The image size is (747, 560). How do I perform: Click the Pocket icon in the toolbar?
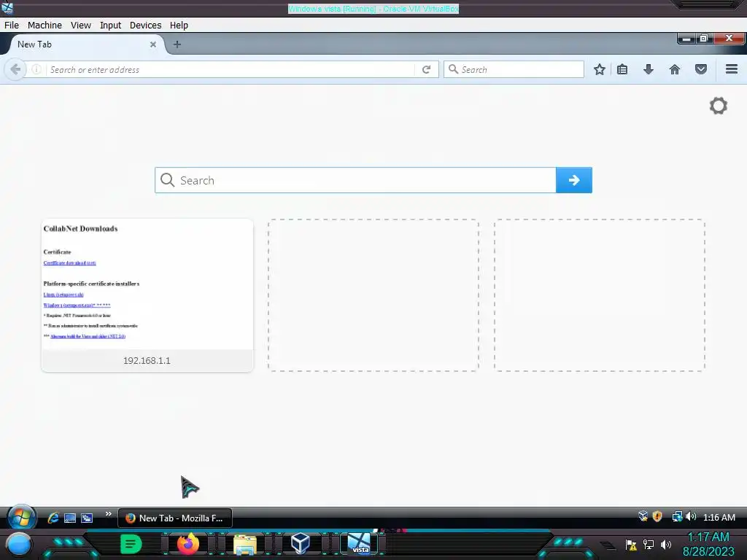(x=701, y=69)
